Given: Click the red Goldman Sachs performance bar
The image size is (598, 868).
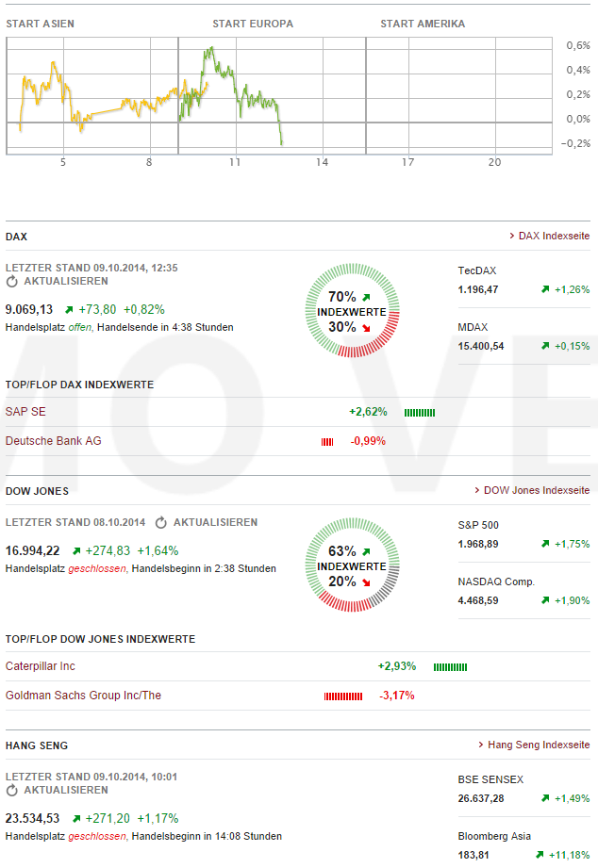Looking at the screenshot, I should 343,696.
